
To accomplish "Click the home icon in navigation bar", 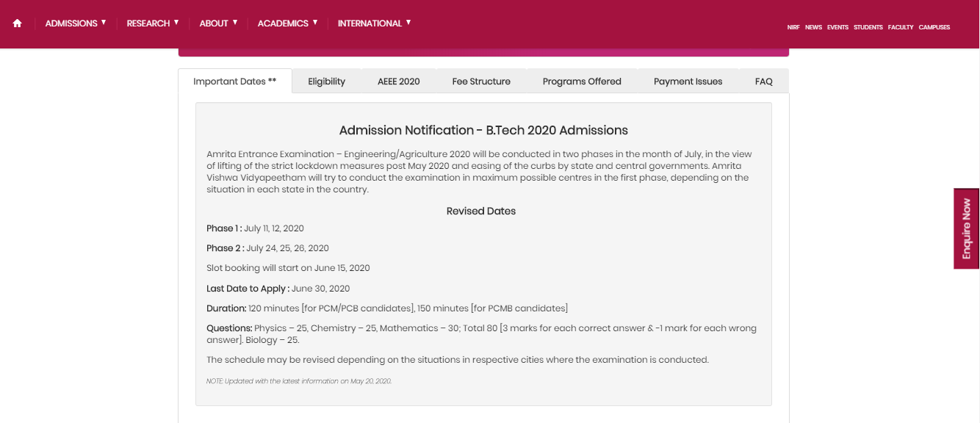I will pyautogui.click(x=18, y=23).
